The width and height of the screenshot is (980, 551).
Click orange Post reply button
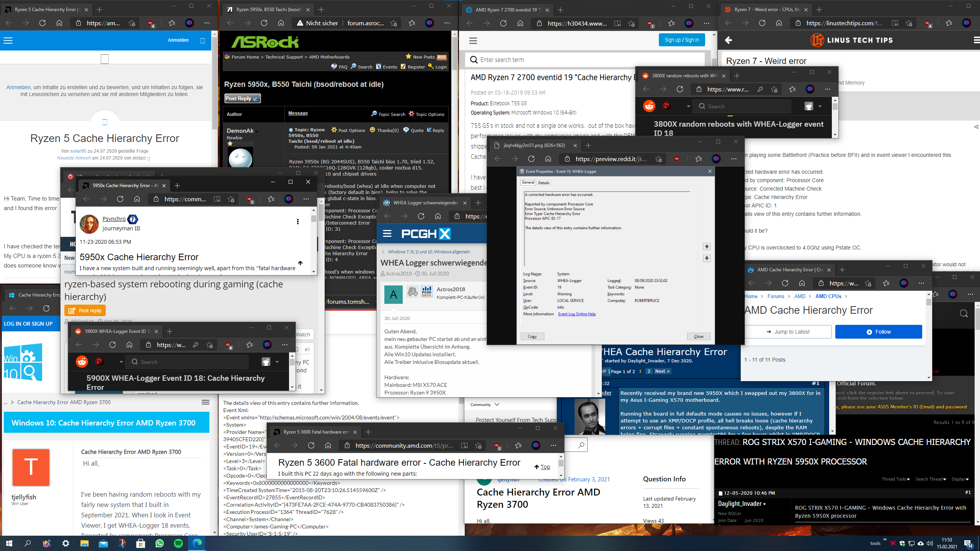85,310
